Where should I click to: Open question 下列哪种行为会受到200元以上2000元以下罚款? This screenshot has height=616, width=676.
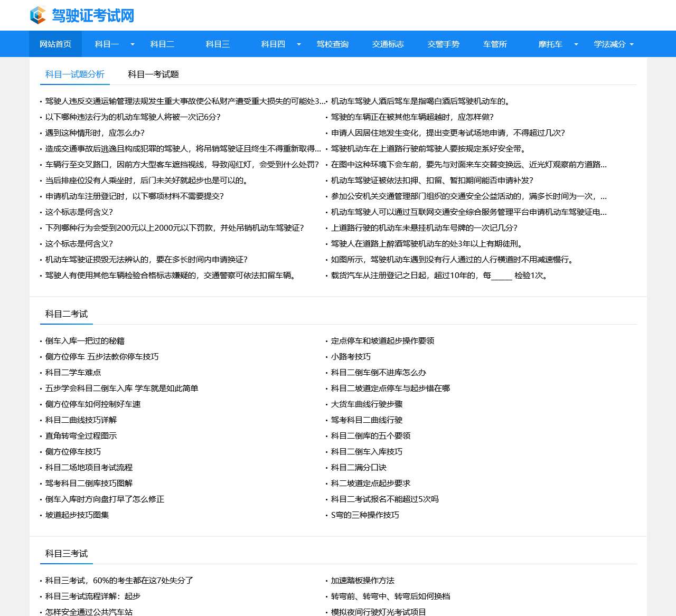[175, 228]
